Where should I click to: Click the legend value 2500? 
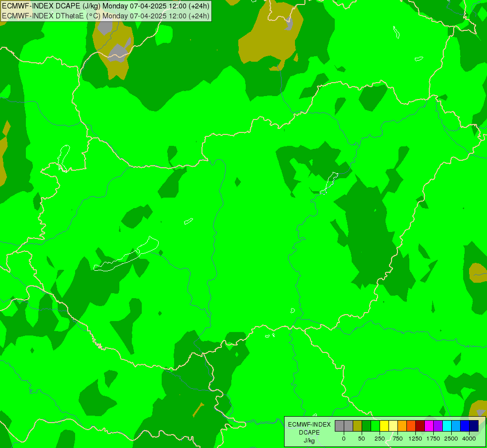click(x=451, y=439)
